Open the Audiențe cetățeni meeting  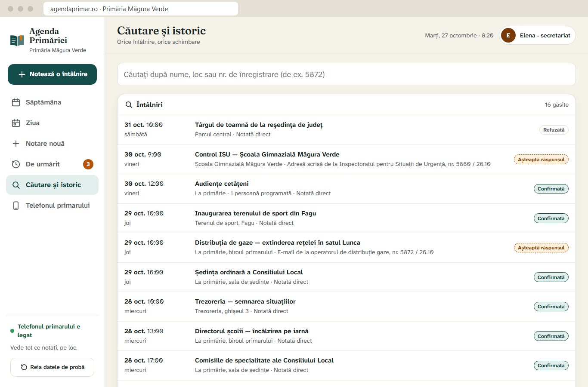(347, 189)
